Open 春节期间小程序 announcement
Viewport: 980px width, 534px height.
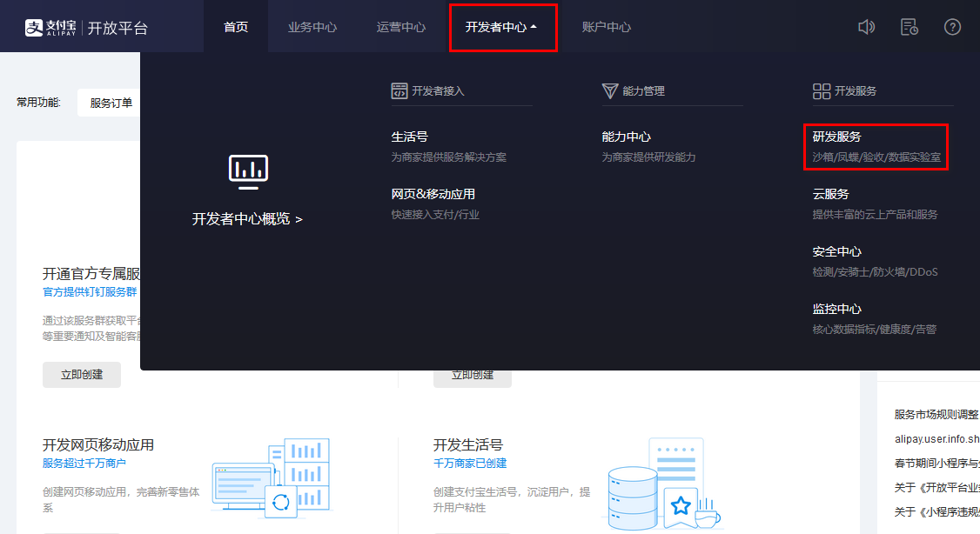(x=936, y=464)
